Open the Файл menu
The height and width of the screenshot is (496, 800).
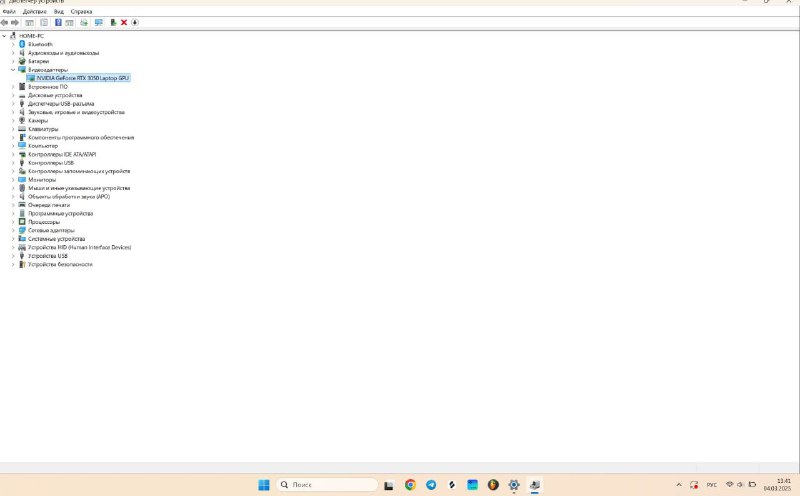click(9, 11)
